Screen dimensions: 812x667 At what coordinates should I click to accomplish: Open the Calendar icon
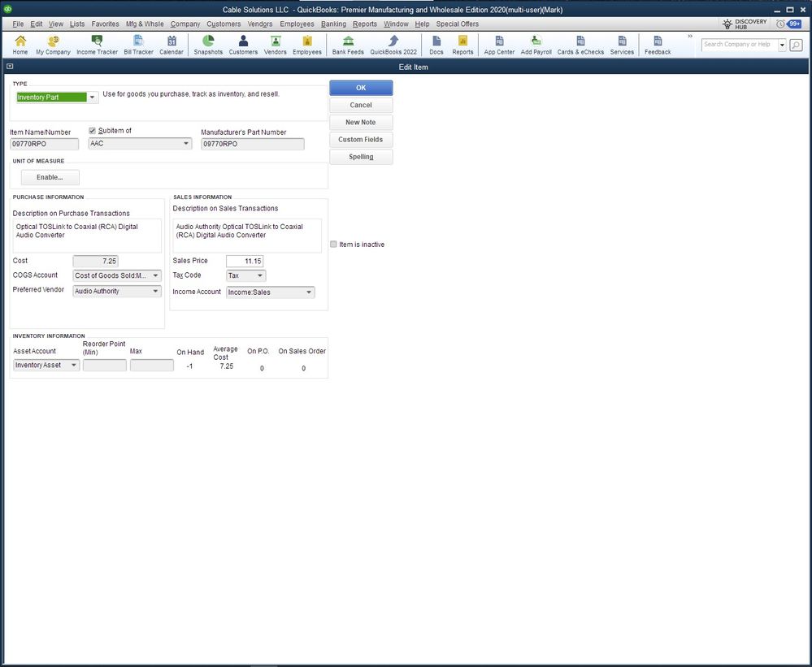tap(172, 45)
